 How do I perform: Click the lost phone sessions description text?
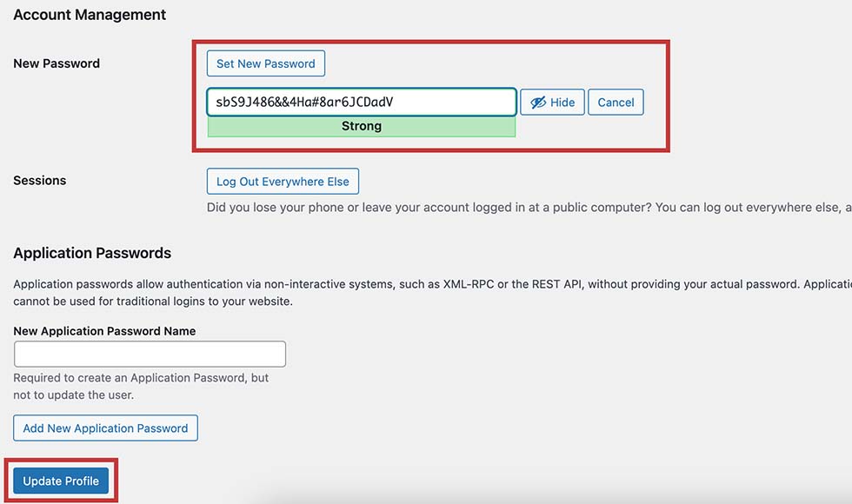coord(529,208)
